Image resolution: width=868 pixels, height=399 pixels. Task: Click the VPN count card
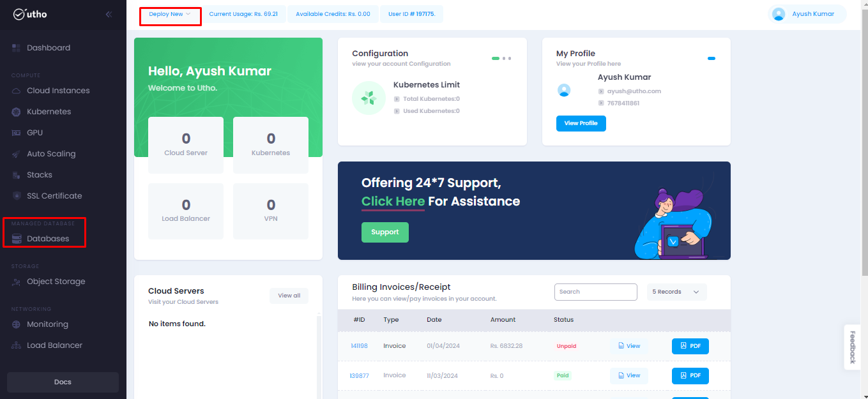click(x=271, y=211)
